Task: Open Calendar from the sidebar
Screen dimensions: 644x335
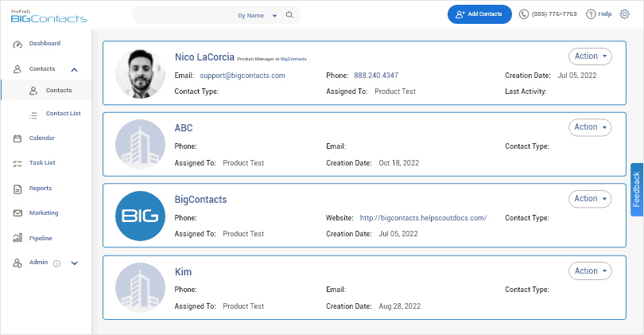Action: 42,138
